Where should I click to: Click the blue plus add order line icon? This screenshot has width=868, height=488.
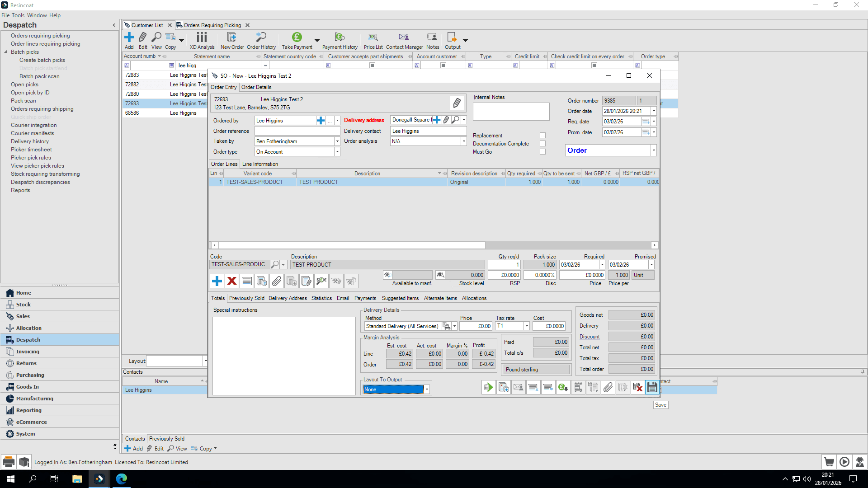coord(217,281)
